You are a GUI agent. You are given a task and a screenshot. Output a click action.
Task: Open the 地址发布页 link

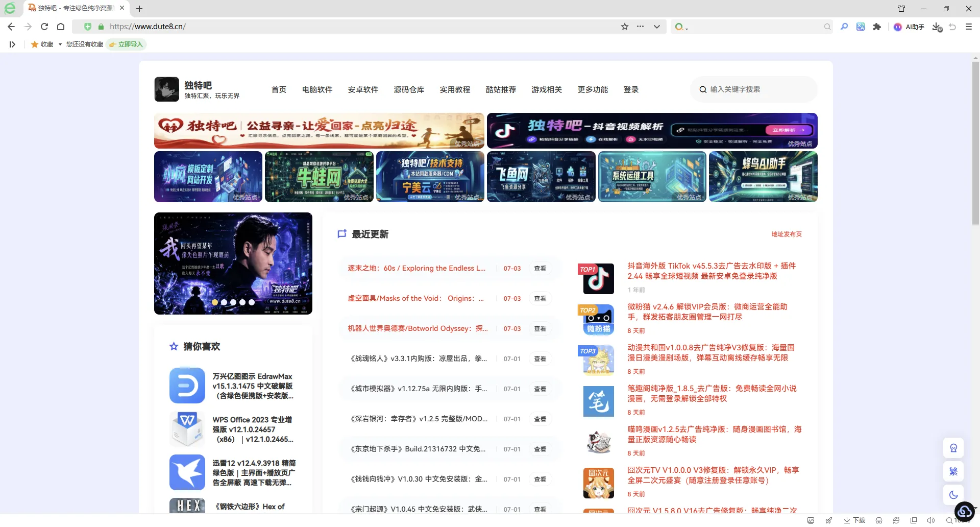tap(787, 234)
